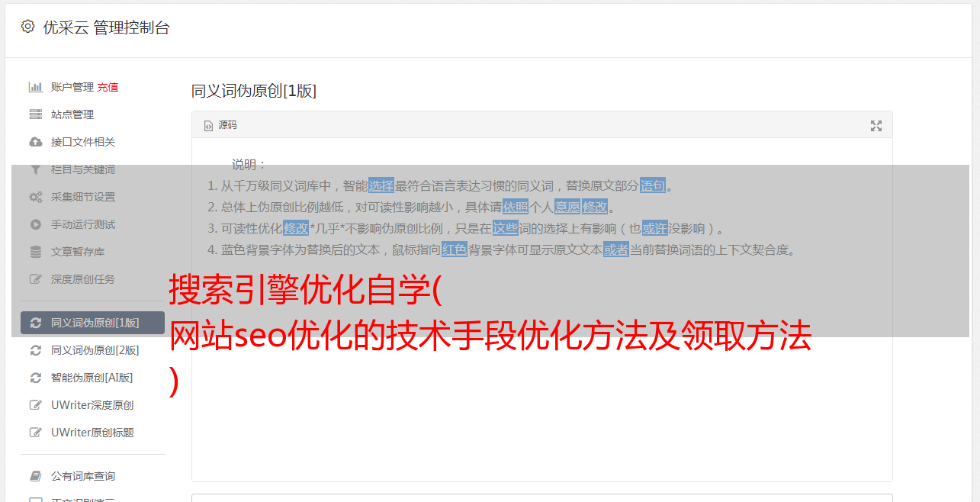Click the highlighted word 红色
This screenshot has height=502, width=980.
pos(455,249)
